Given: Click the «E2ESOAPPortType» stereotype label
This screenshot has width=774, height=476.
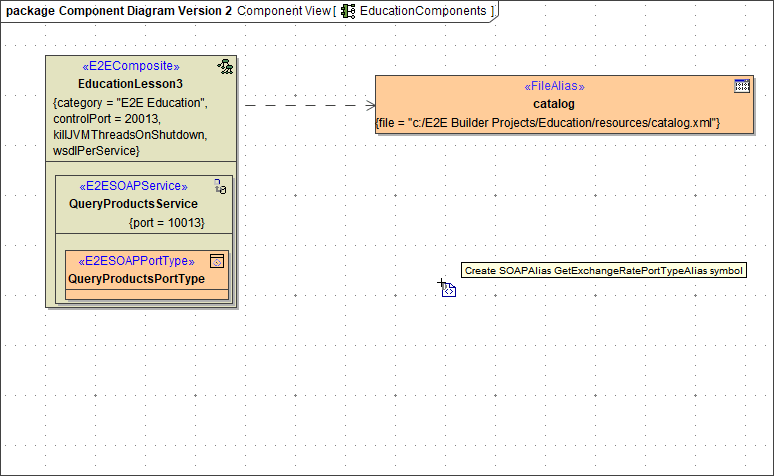Looking at the screenshot, I should pyautogui.click(x=136, y=261).
